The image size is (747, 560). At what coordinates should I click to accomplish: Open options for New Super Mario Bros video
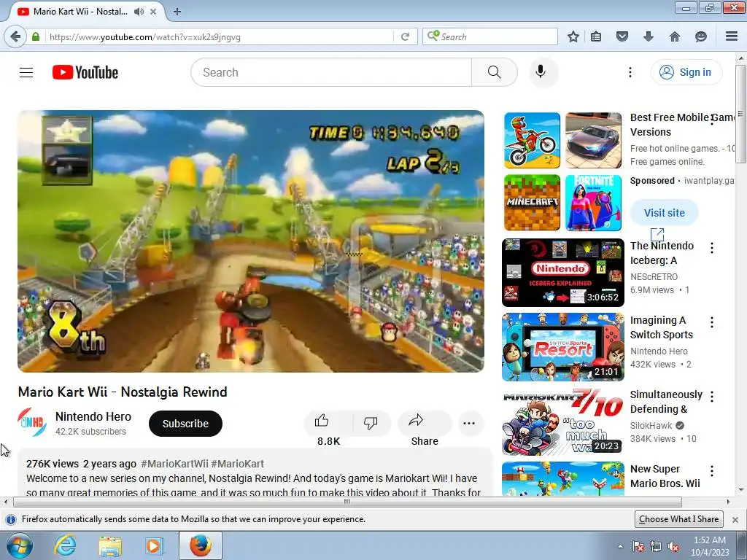(x=712, y=471)
